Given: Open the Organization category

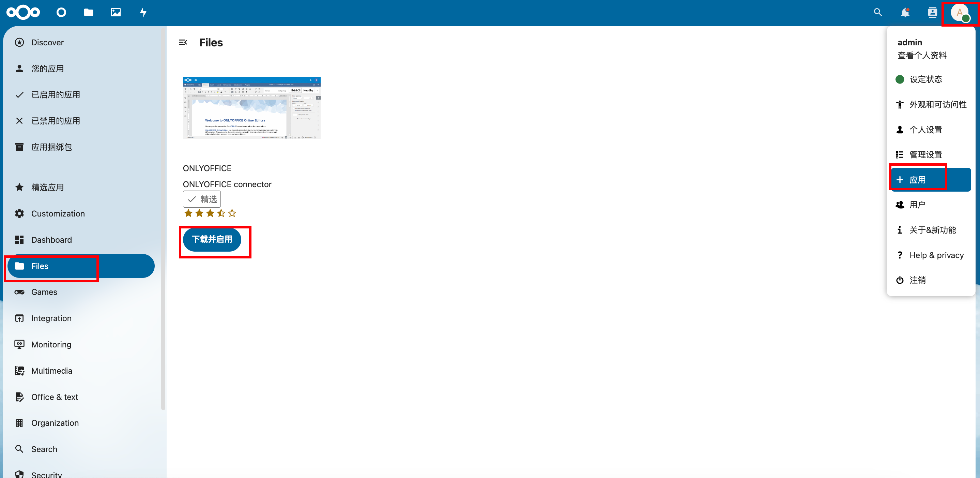Looking at the screenshot, I should 81,423.
